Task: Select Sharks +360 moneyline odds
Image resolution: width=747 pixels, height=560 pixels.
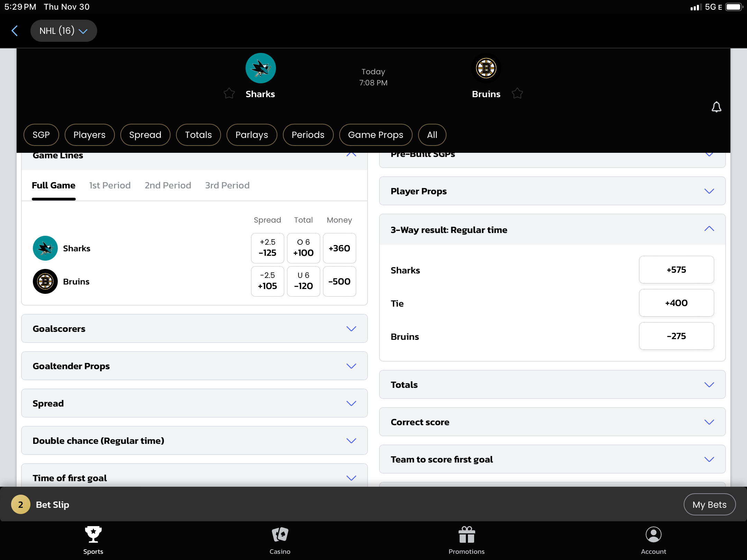Action: click(339, 248)
